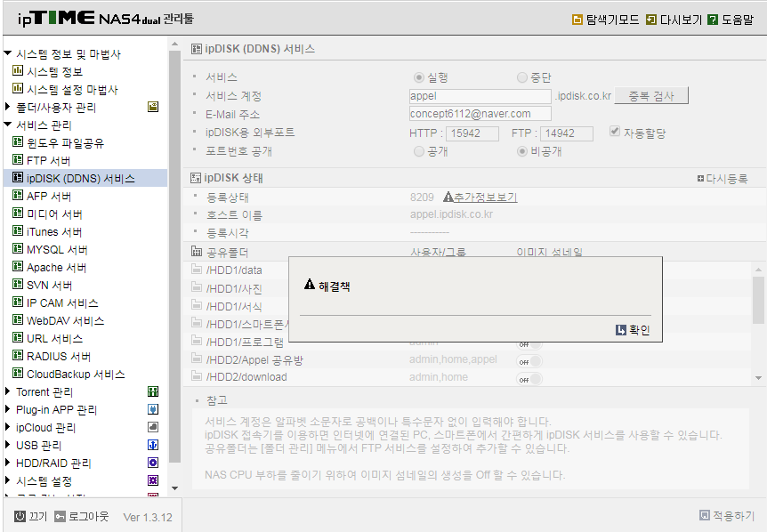Open the WebDAV 서비스 menu item

[x=65, y=321]
